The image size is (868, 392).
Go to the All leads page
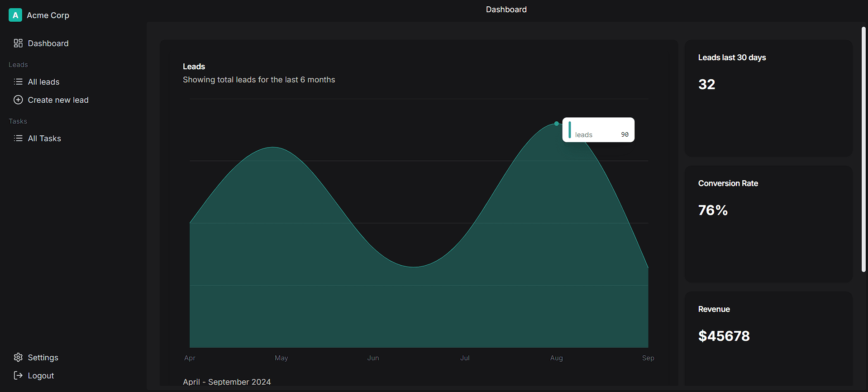[x=43, y=82]
